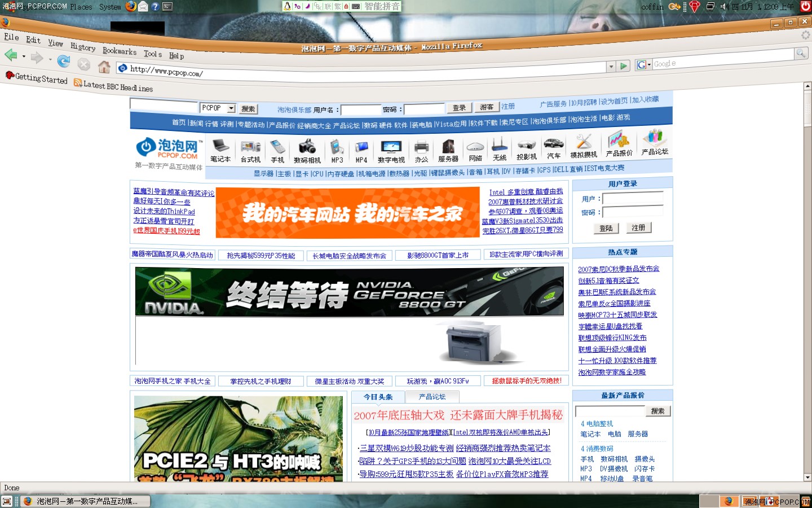
Task: Click the volume speaker icon
Action: pos(725,6)
